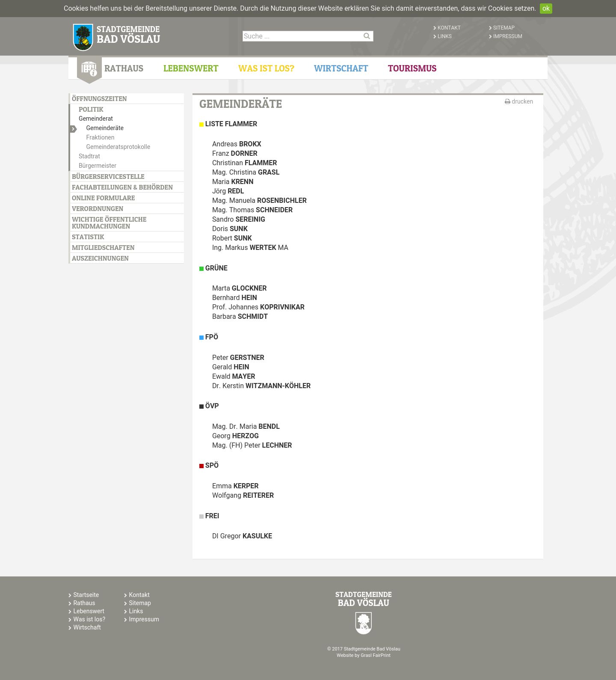Click the grey FREI color square
The image size is (616, 680).
[201, 517]
